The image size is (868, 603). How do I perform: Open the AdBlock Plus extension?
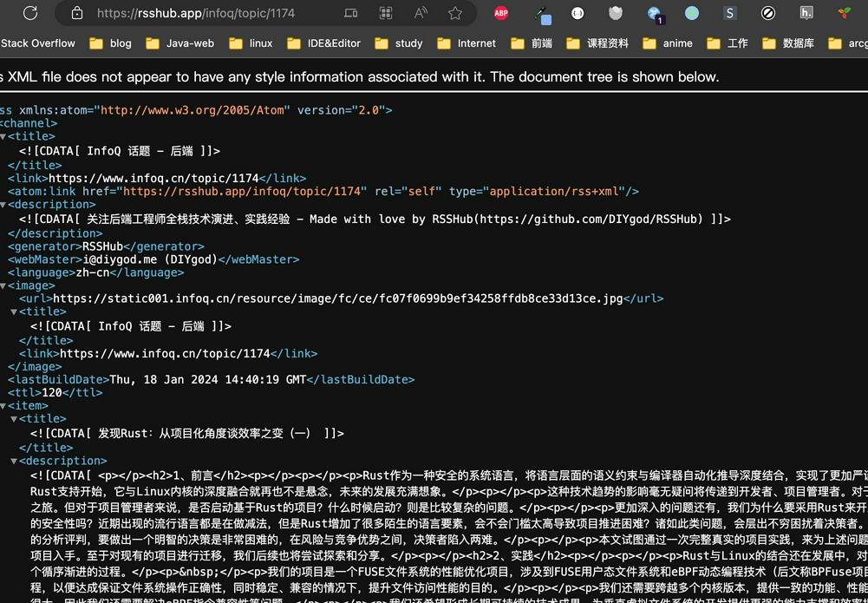(x=501, y=13)
